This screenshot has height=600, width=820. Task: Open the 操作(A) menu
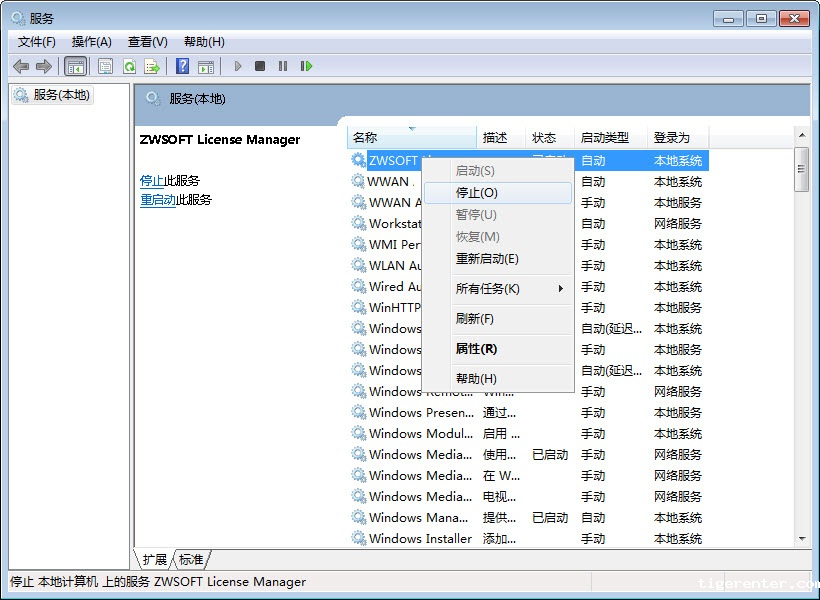(91, 42)
